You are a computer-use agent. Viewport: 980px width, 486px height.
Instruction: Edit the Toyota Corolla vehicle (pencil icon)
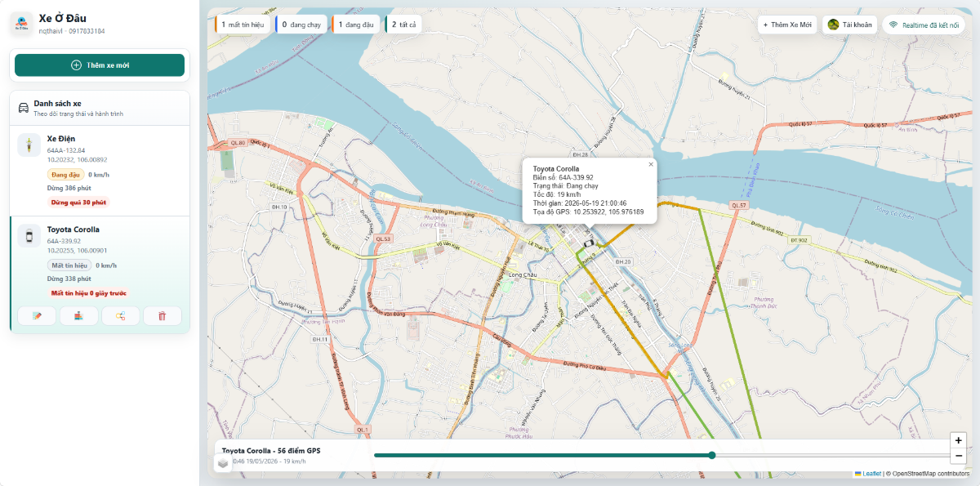pyautogui.click(x=37, y=316)
